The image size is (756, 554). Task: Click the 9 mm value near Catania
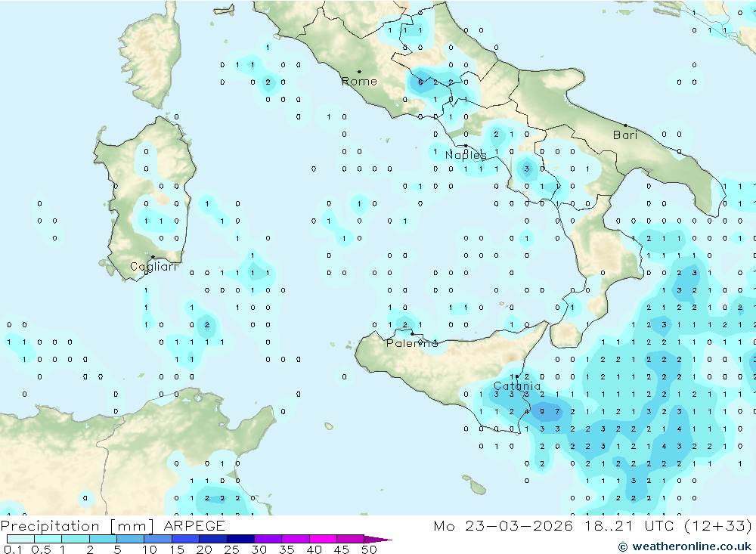point(542,412)
